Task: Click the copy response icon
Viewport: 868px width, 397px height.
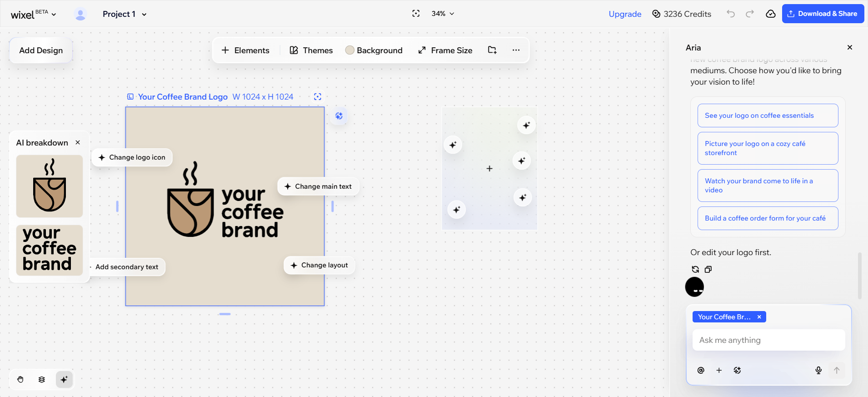Action: click(x=708, y=269)
